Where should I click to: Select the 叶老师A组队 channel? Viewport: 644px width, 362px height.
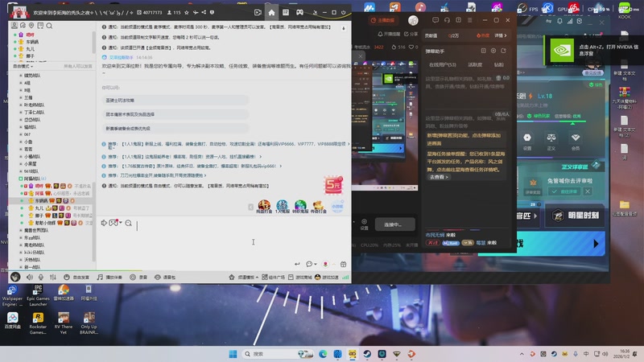(x=34, y=105)
